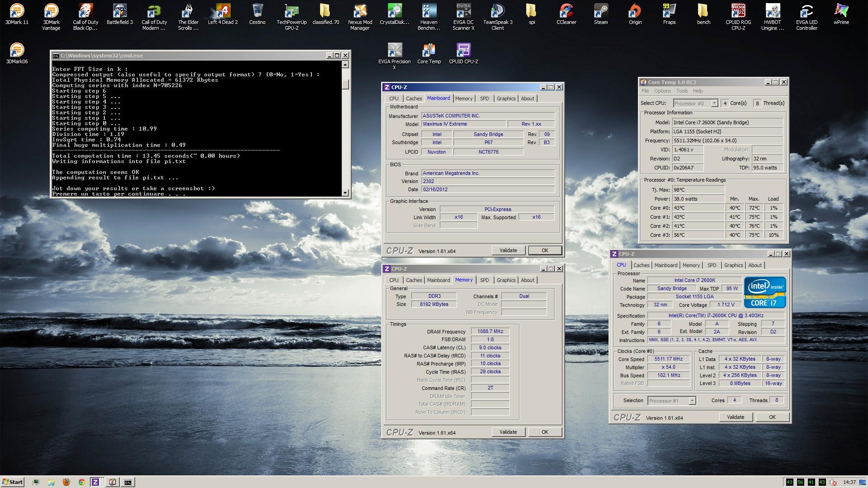Open the Memory tab in the CPU-tab CPU-Z window
The width and height of the screenshot is (868, 488).
(x=691, y=265)
